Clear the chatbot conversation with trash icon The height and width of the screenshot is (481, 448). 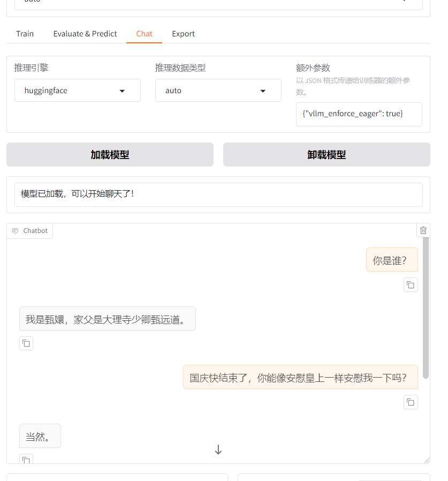tap(423, 230)
